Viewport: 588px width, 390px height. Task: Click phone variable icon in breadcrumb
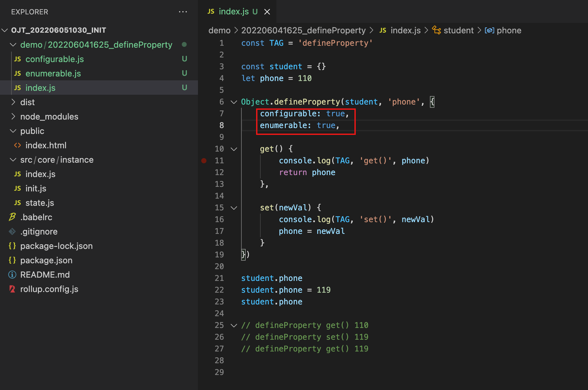(x=489, y=30)
